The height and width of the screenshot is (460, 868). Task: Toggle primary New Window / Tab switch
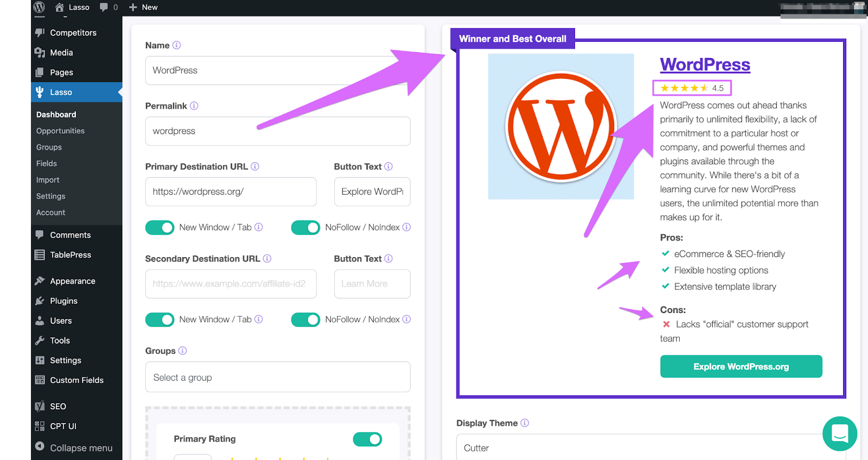click(159, 228)
